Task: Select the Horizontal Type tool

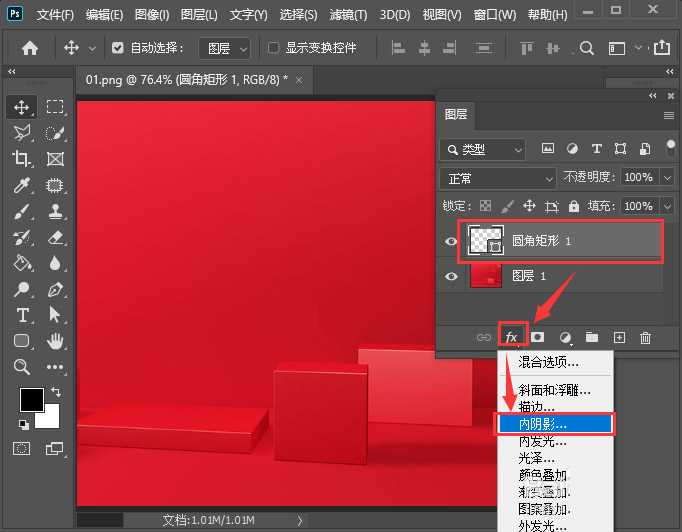Action: click(21, 315)
